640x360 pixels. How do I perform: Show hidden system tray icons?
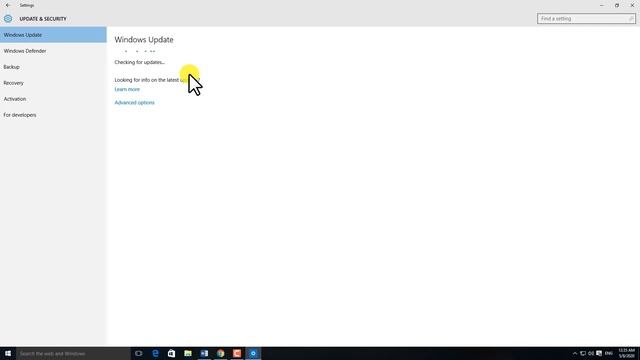pyautogui.click(x=575, y=353)
